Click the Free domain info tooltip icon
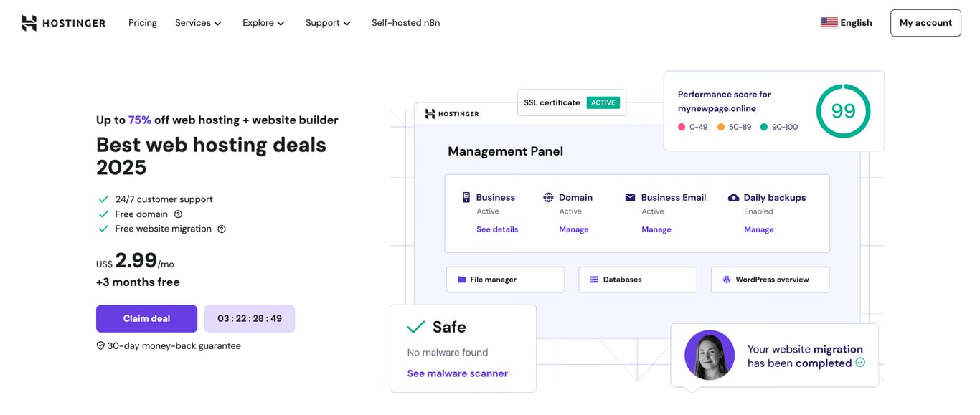 pos(177,214)
